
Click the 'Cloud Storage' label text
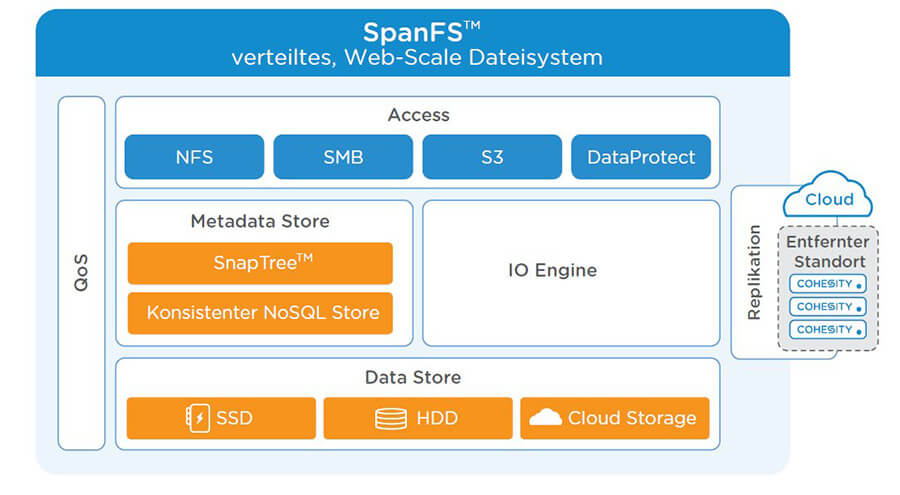632,418
